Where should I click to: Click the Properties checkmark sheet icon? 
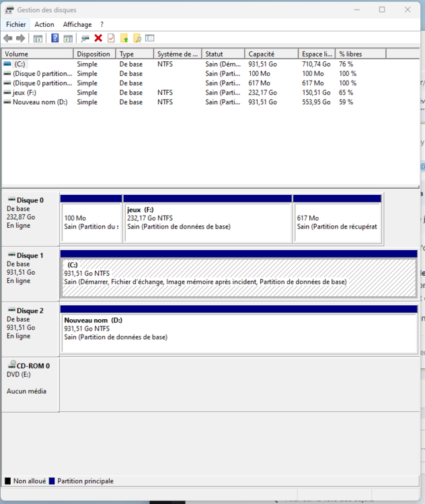[x=111, y=38]
